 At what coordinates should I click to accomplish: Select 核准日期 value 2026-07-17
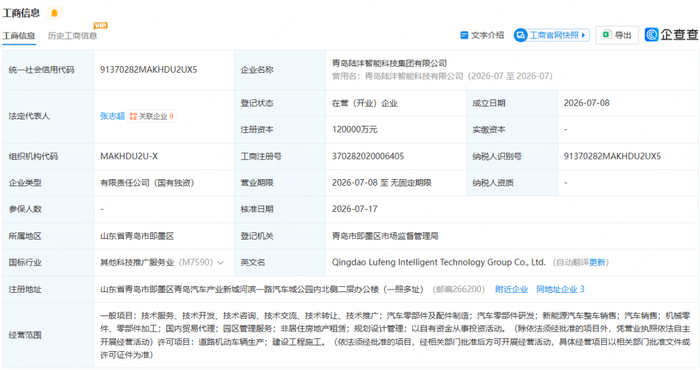click(354, 209)
